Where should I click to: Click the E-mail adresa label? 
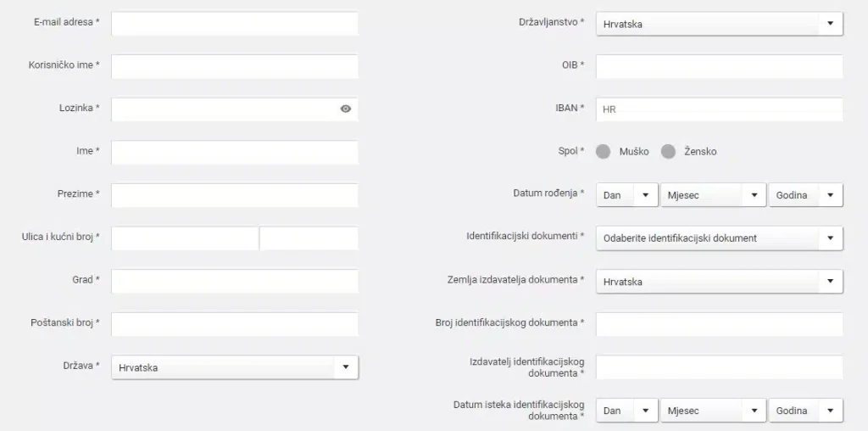click(x=66, y=22)
